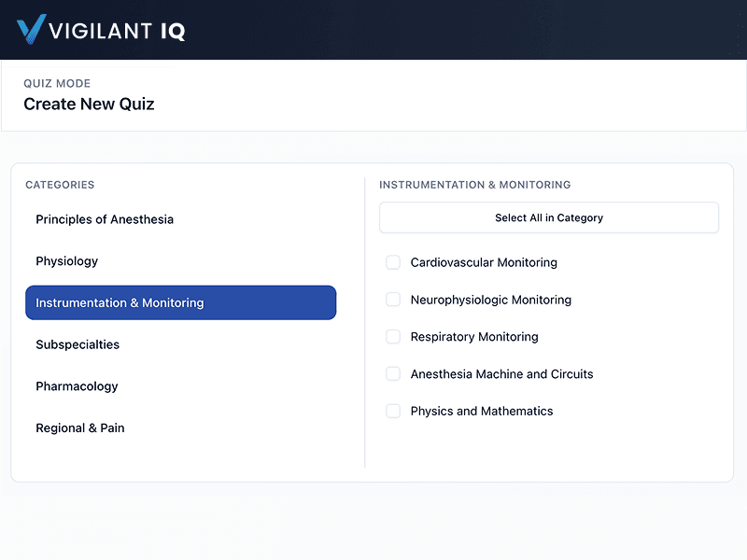Click the Create New Quiz heading
The image size is (747, 560).
(x=89, y=104)
